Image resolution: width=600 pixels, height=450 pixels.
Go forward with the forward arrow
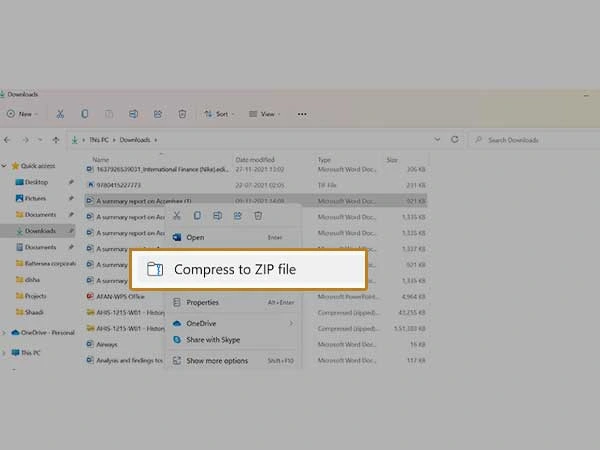26,140
